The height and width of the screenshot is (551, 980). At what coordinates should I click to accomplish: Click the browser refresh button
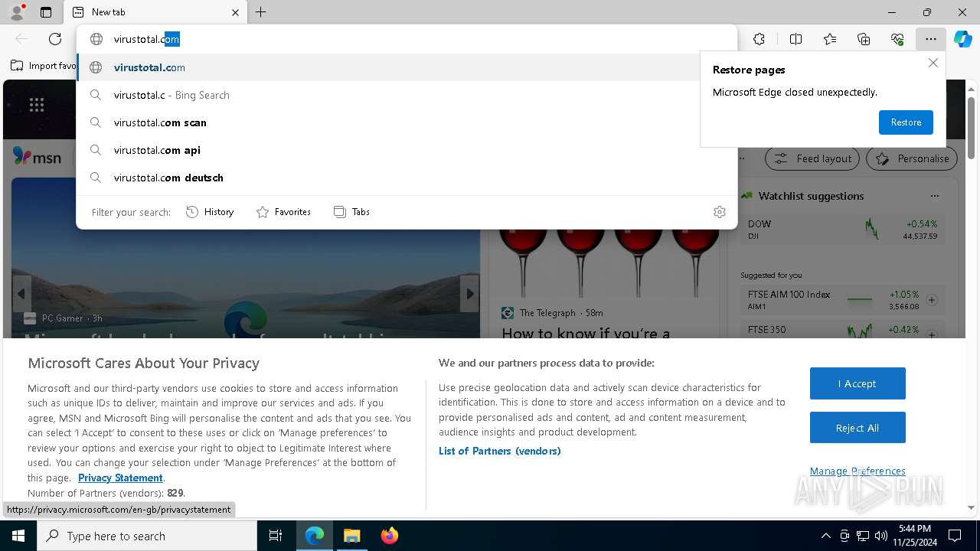pyautogui.click(x=55, y=39)
